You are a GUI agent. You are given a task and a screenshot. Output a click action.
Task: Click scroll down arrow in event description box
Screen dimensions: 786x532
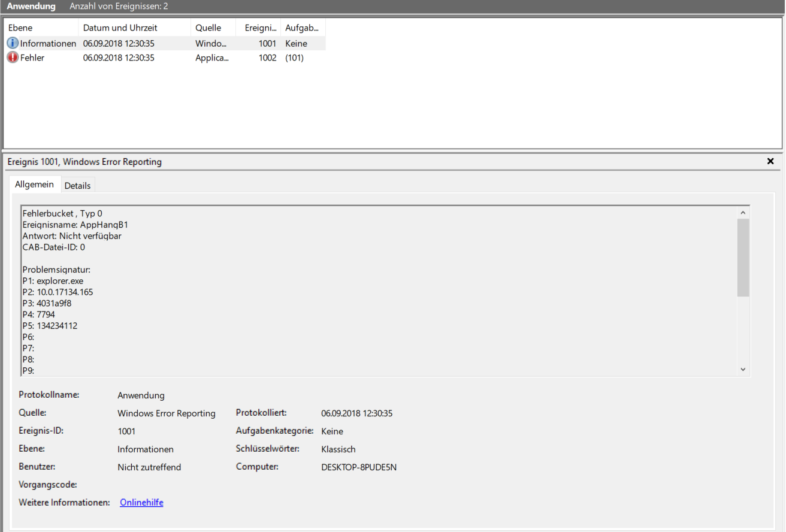pyautogui.click(x=743, y=370)
